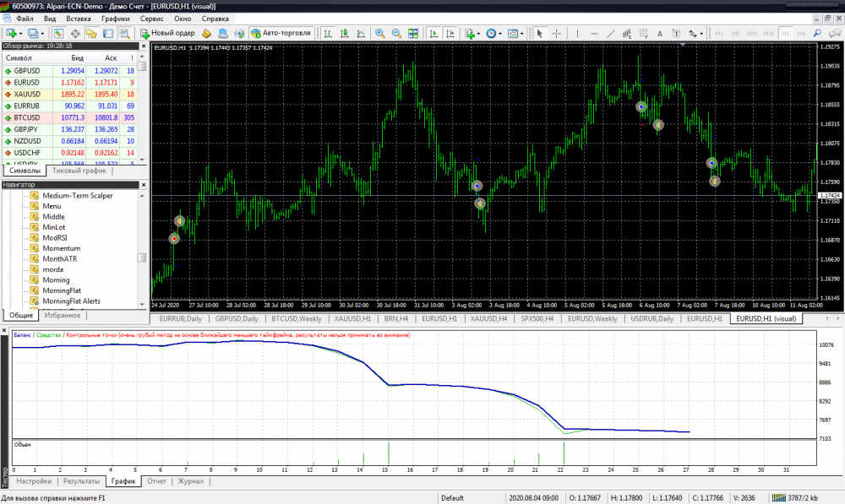This screenshot has width=845, height=504.
Task: Switch to the Отчет tab
Action: [156, 481]
